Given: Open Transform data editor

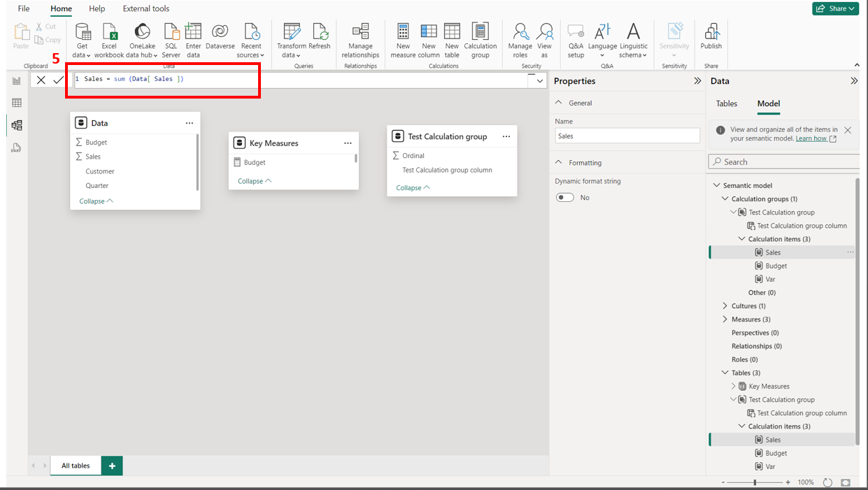Looking at the screenshot, I should coord(292,41).
